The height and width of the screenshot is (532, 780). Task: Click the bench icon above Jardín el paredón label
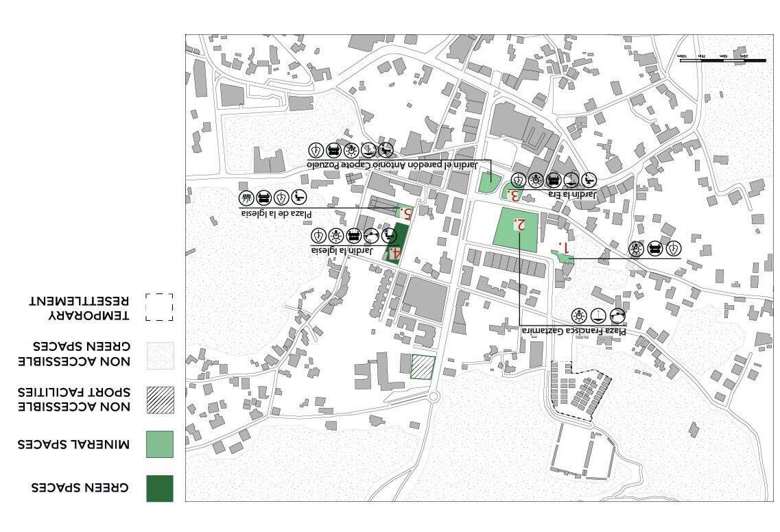333,149
